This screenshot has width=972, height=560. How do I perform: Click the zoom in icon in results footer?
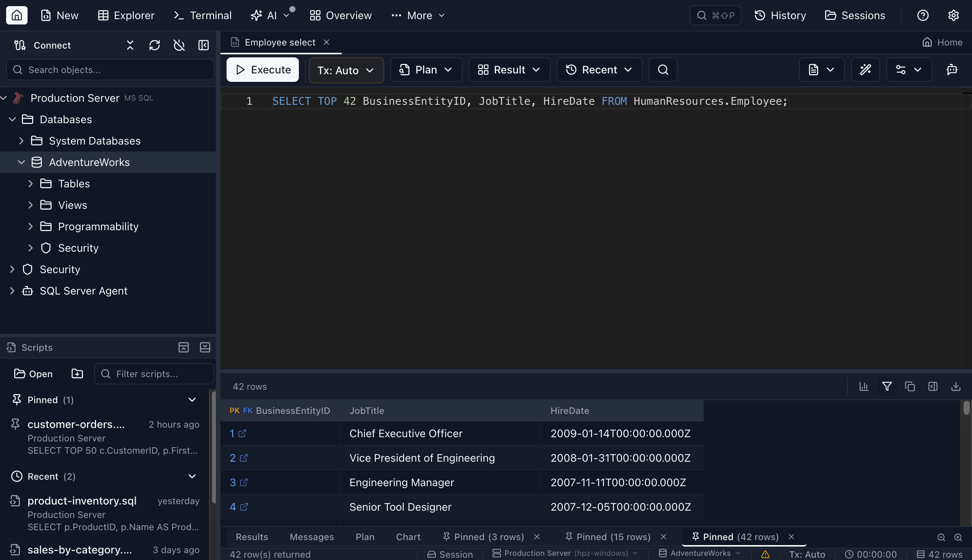[958, 537]
